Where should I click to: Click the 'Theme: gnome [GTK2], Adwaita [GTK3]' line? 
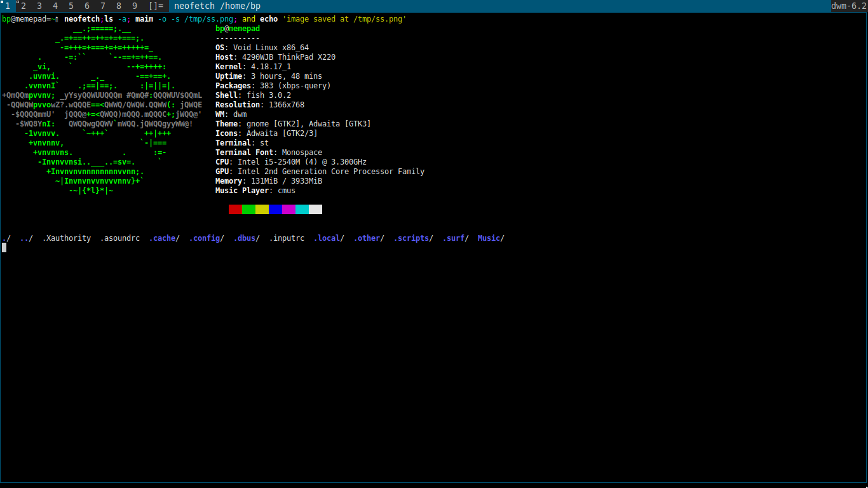(293, 124)
